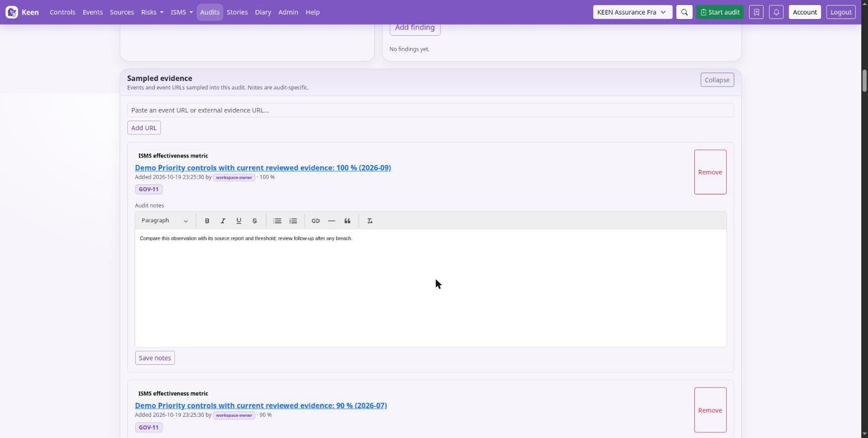Open the notifications bell icon

(x=776, y=12)
